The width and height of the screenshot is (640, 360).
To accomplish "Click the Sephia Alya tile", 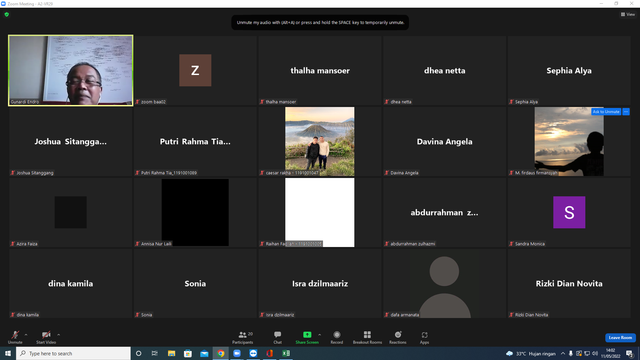I will 569,71.
